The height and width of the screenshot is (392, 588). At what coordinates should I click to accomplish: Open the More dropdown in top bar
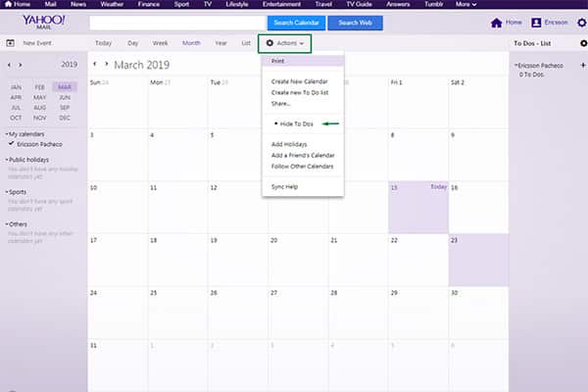[x=465, y=4]
